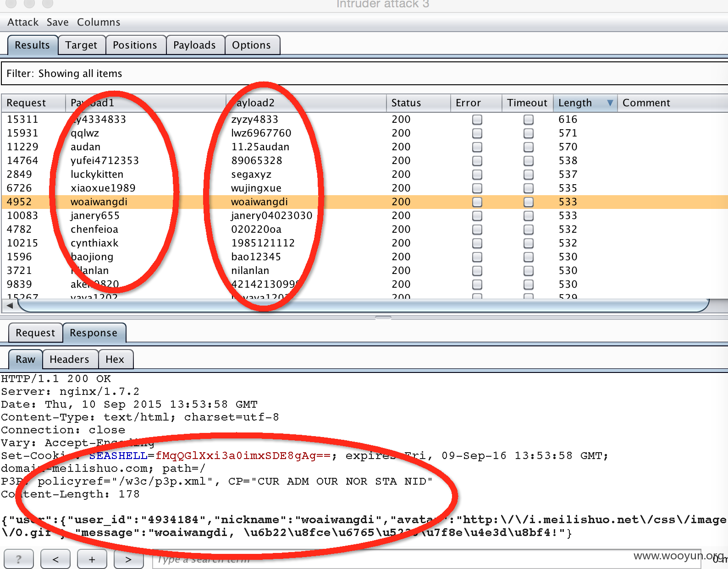Select request row 15311

coord(364,119)
